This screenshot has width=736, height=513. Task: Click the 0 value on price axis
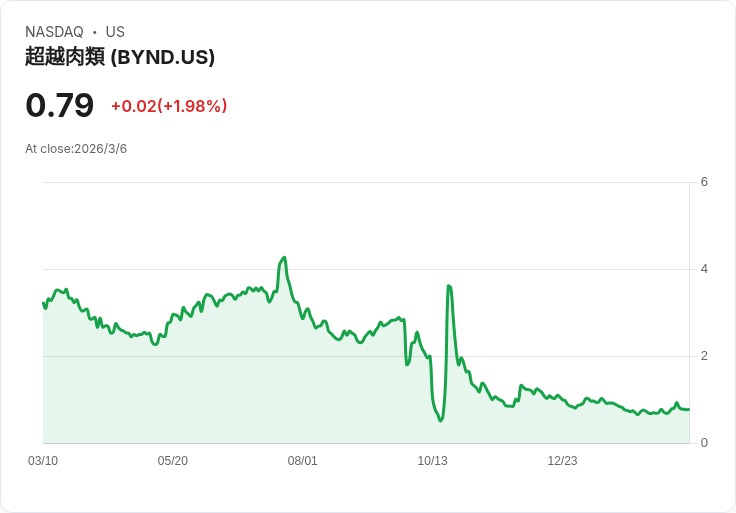tap(704, 443)
